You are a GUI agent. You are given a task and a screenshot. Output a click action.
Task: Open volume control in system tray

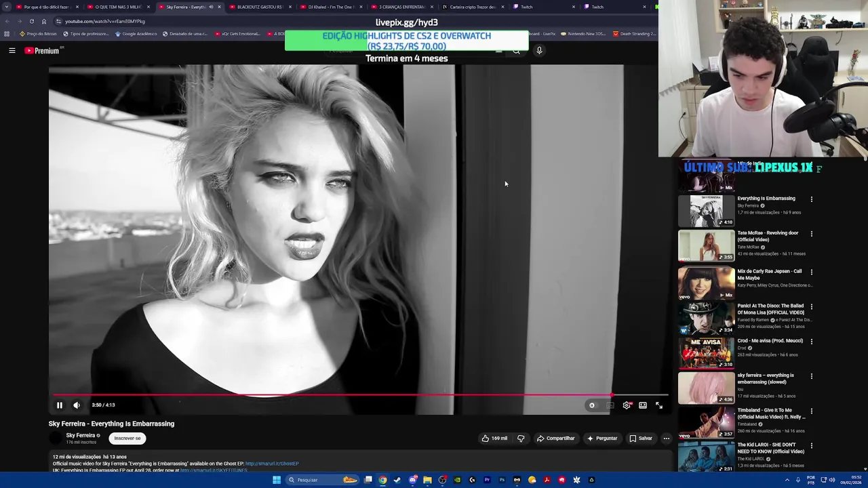point(832,480)
